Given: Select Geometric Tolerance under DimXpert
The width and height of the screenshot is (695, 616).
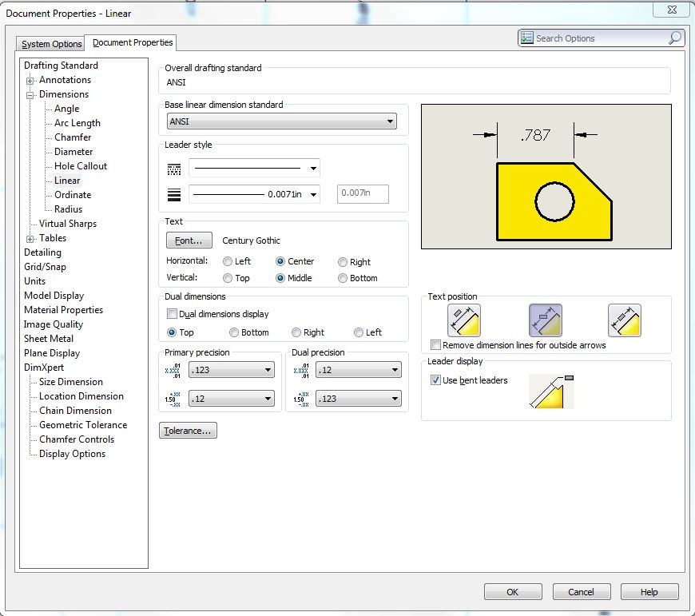Looking at the screenshot, I should 83,425.
